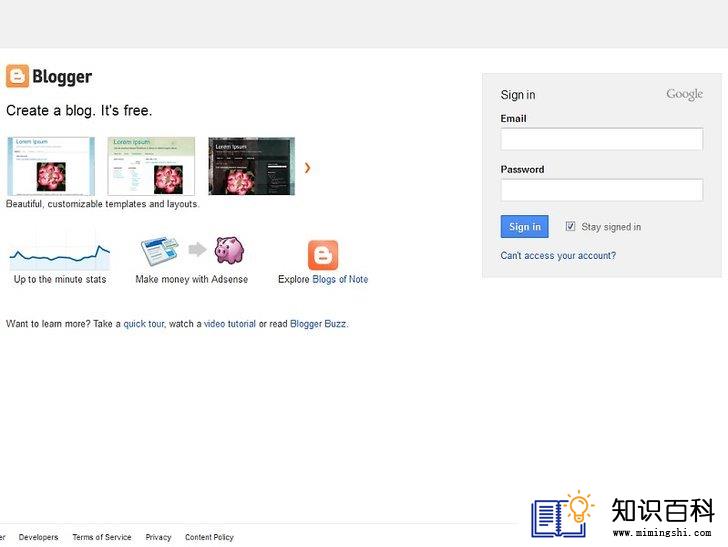The width and height of the screenshot is (728, 547).
Task: Click 'Create a blog. It's free.' heading
Action: click(x=79, y=111)
